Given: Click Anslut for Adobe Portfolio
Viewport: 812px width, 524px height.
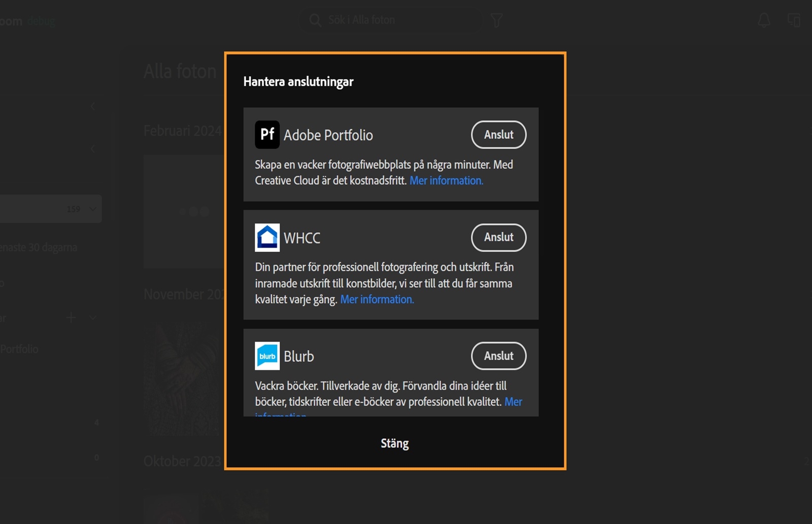Looking at the screenshot, I should (498, 134).
